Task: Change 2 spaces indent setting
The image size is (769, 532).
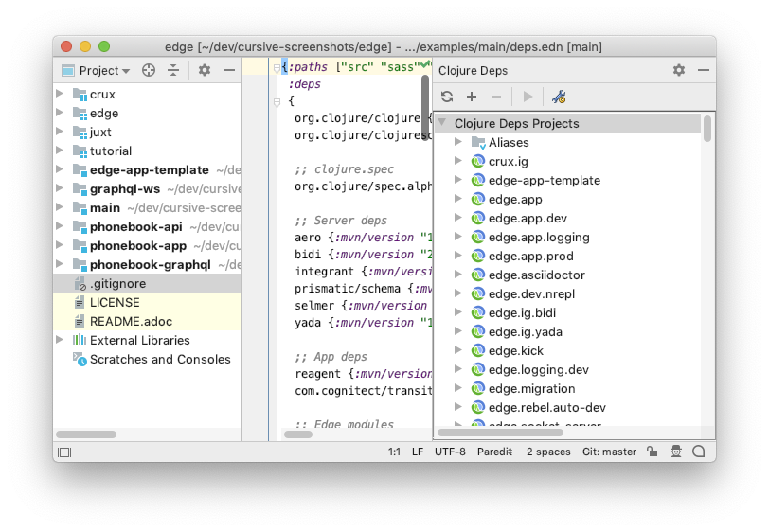Action: coord(548,452)
